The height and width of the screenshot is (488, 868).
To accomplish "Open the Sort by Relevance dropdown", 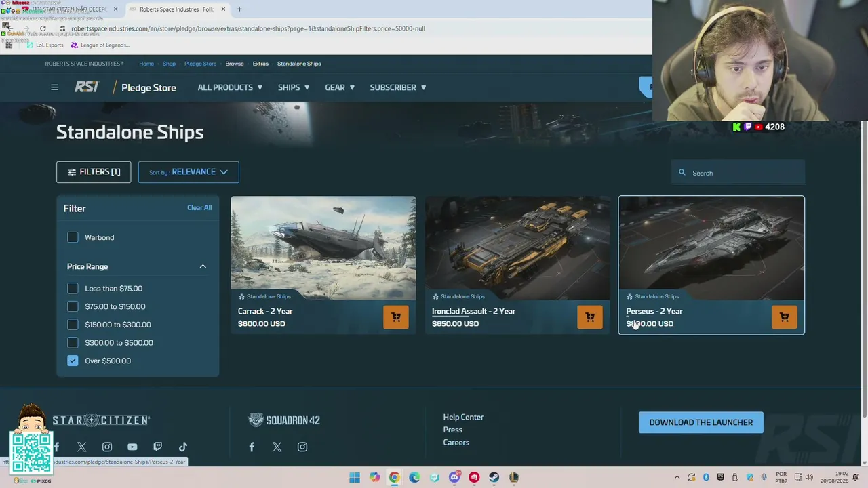I will [189, 172].
